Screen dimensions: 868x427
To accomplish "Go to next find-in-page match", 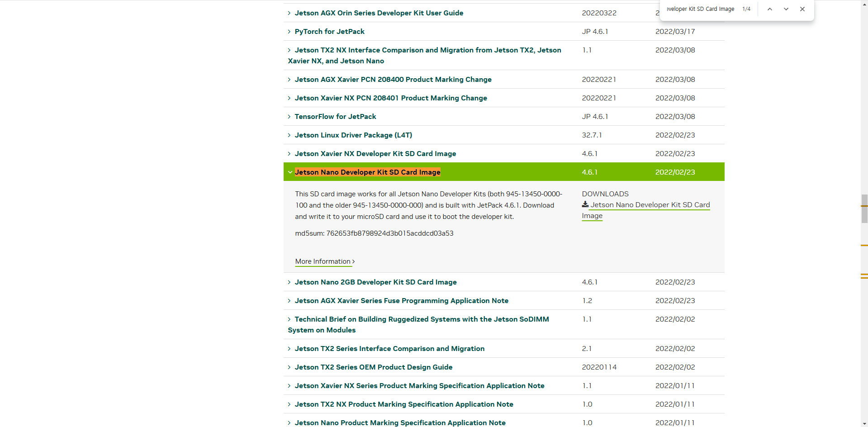I will tap(786, 9).
